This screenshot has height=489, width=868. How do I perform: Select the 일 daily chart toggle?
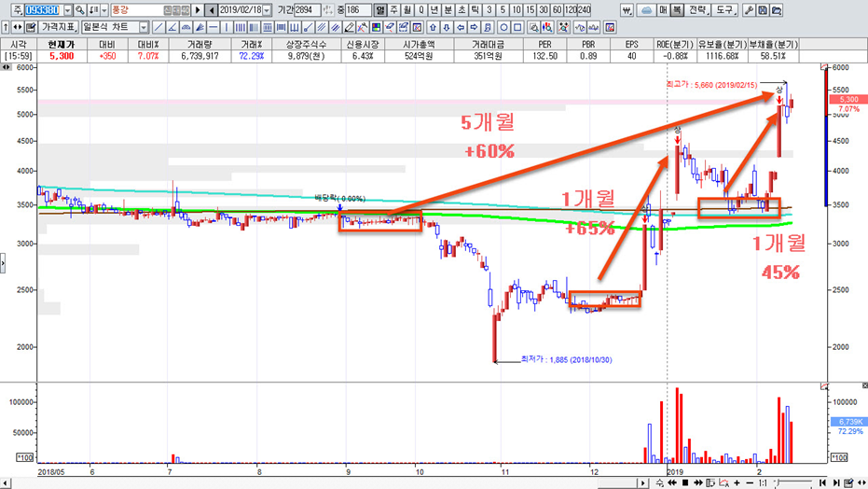click(380, 10)
